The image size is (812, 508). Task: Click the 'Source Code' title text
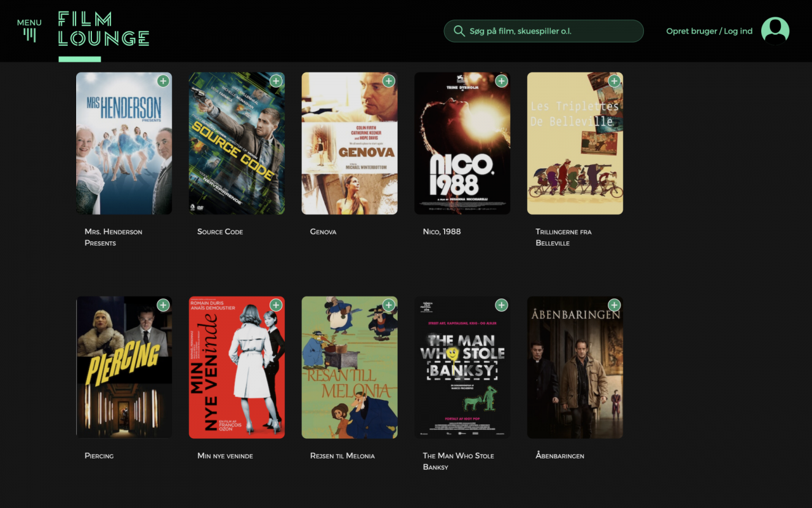tap(220, 232)
